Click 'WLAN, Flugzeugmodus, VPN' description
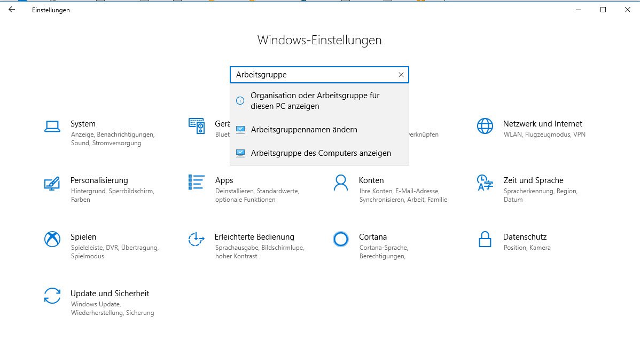Screen dimensions: 640x364 (544, 134)
